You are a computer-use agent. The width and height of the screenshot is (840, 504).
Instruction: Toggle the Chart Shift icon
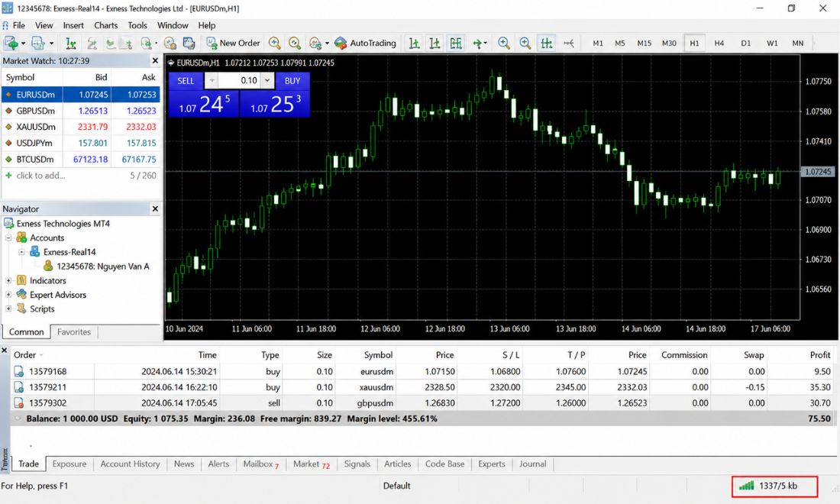coord(569,43)
